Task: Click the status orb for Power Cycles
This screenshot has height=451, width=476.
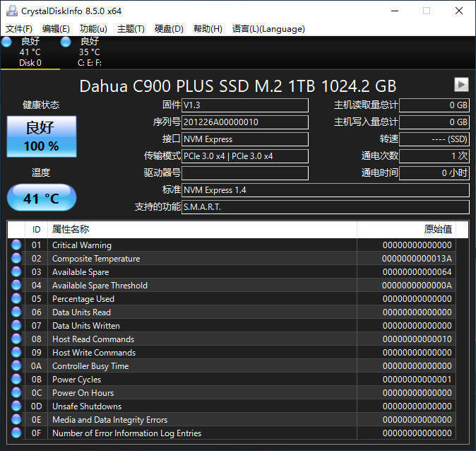Action: [16, 379]
